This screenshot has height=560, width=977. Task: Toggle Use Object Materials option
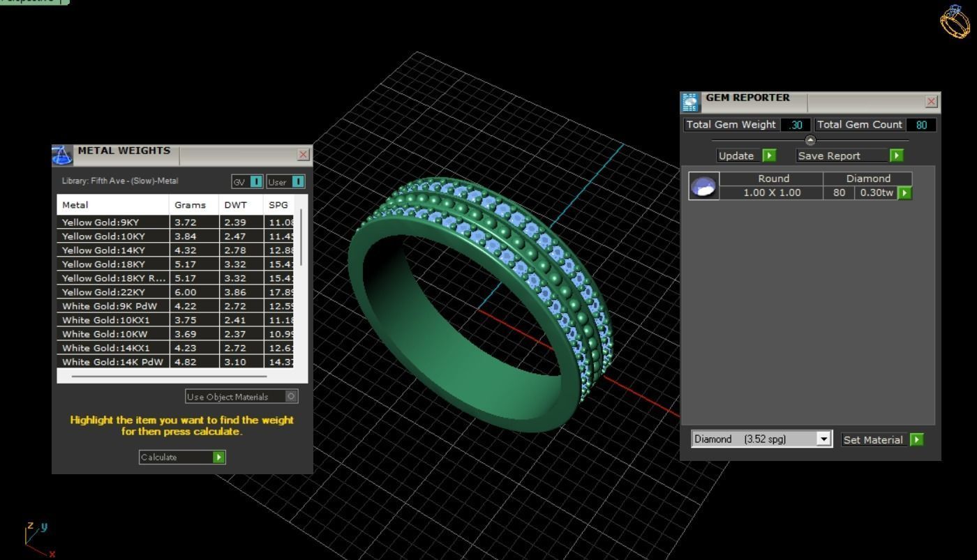point(291,396)
